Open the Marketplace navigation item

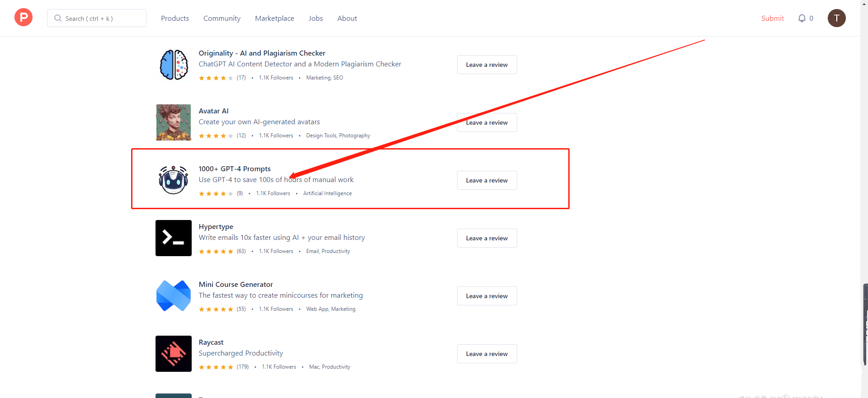274,19
